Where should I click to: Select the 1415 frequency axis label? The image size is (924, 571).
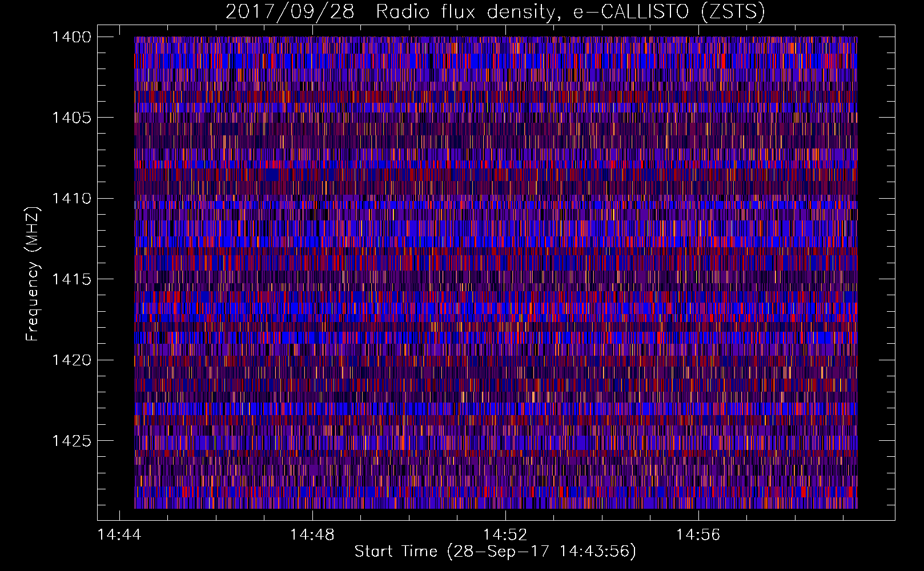pos(71,279)
